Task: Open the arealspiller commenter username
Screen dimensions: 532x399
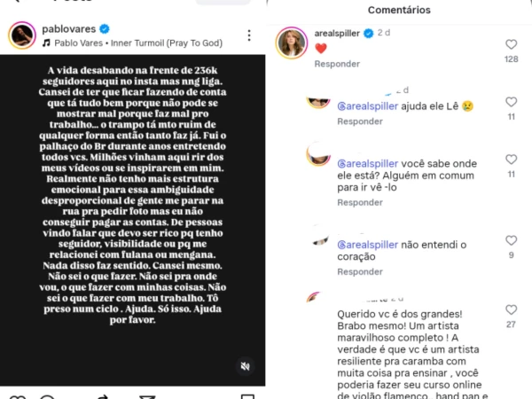Action: tap(337, 34)
